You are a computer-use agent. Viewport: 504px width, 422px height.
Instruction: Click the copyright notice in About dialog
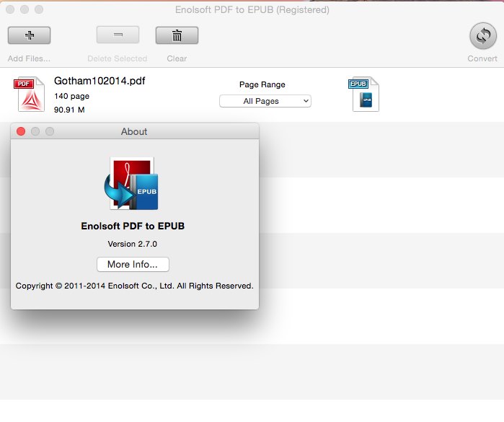(134, 286)
